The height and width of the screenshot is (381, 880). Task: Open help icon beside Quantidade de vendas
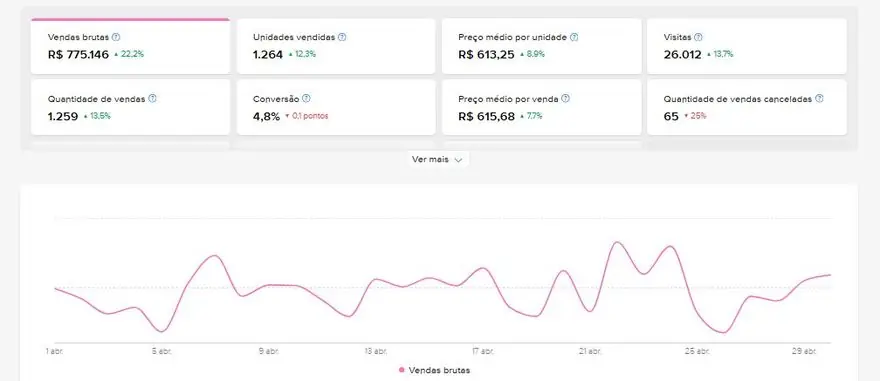coord(152,99)
